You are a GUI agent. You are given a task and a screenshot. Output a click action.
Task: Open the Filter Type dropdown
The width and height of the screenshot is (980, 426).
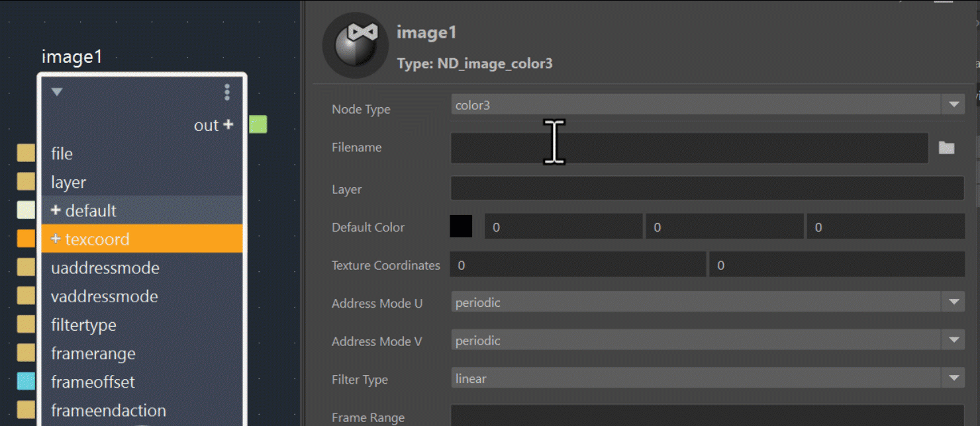point(707,379)
